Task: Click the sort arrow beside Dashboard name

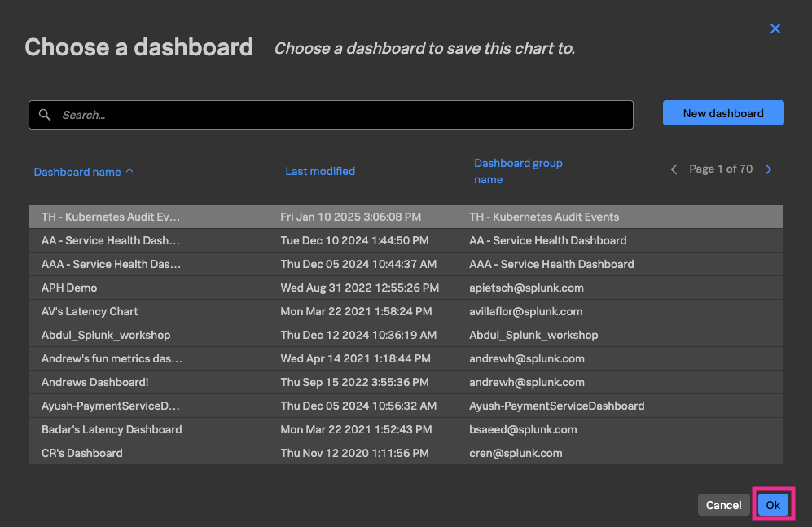Action: pyautogui.click(x=130, y=170)
